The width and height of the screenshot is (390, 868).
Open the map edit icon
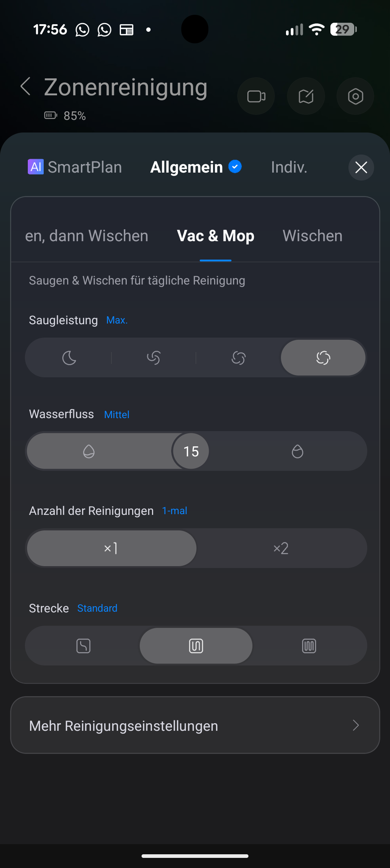coord(306,96)
